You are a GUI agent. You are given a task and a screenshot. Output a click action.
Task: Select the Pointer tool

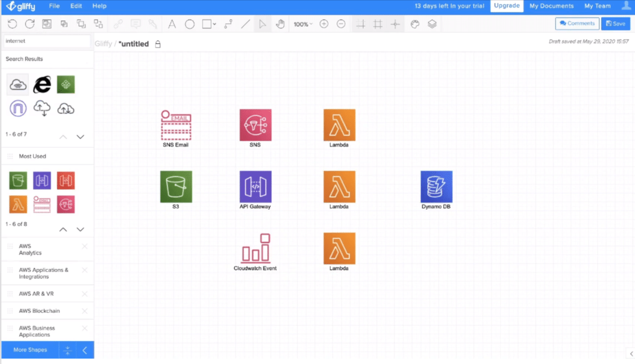pyautogui.click(x=262, y=24)
